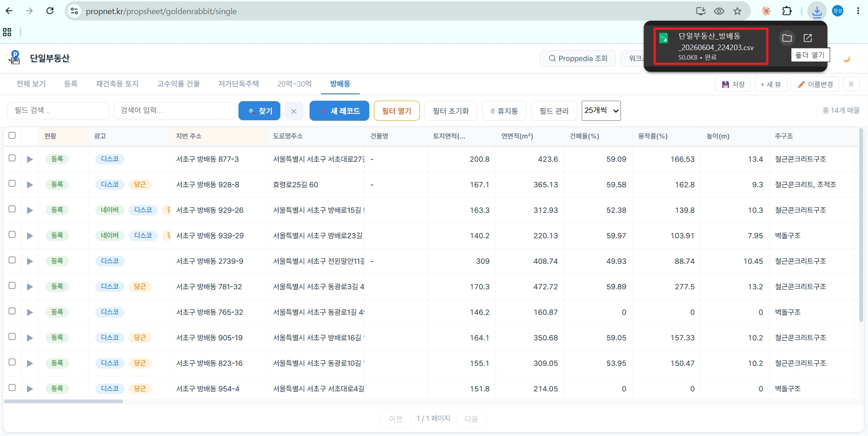Expand the 방배동 877-3 row
This screenshot has height=436, width=868.
coord(30,159)
